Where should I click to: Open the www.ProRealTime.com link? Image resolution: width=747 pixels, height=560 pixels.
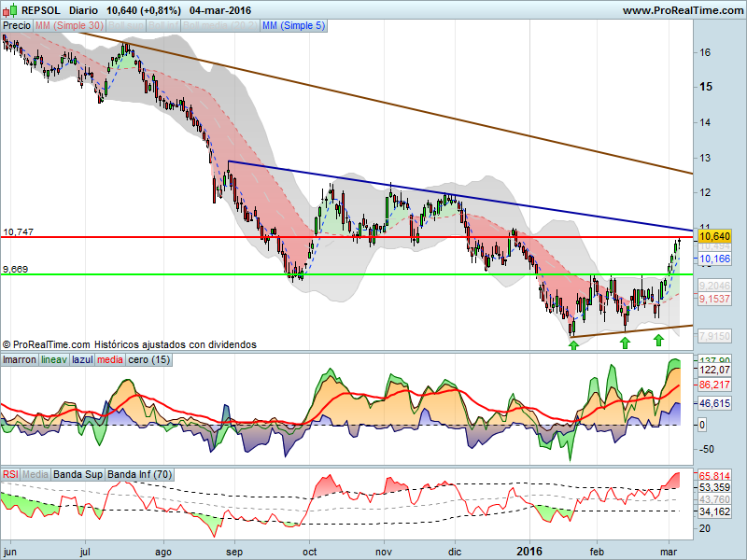point(683,10)
